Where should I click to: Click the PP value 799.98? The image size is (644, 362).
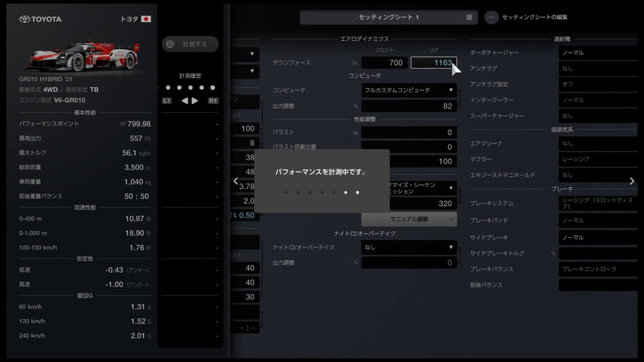[139, 124]
